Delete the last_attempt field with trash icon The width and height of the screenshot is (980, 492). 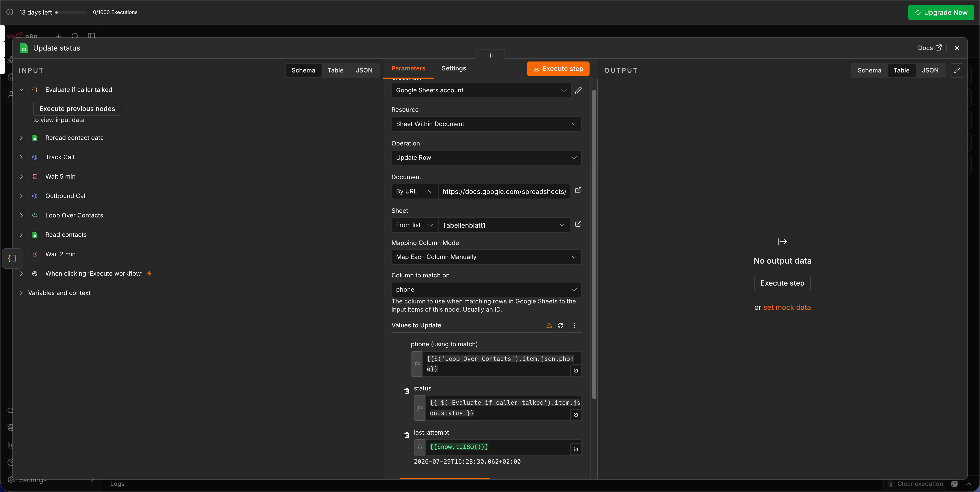tap(407, 435)
